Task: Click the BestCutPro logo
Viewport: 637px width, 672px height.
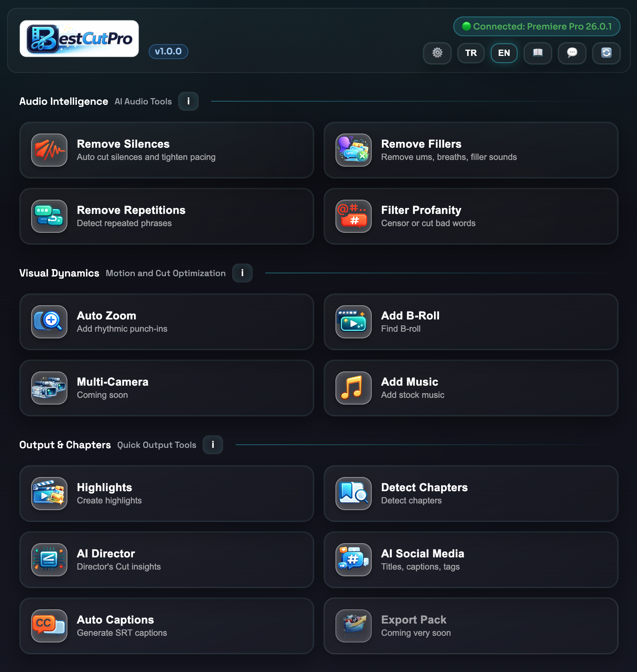Action: pyautogui.click(x=79, y=39)
